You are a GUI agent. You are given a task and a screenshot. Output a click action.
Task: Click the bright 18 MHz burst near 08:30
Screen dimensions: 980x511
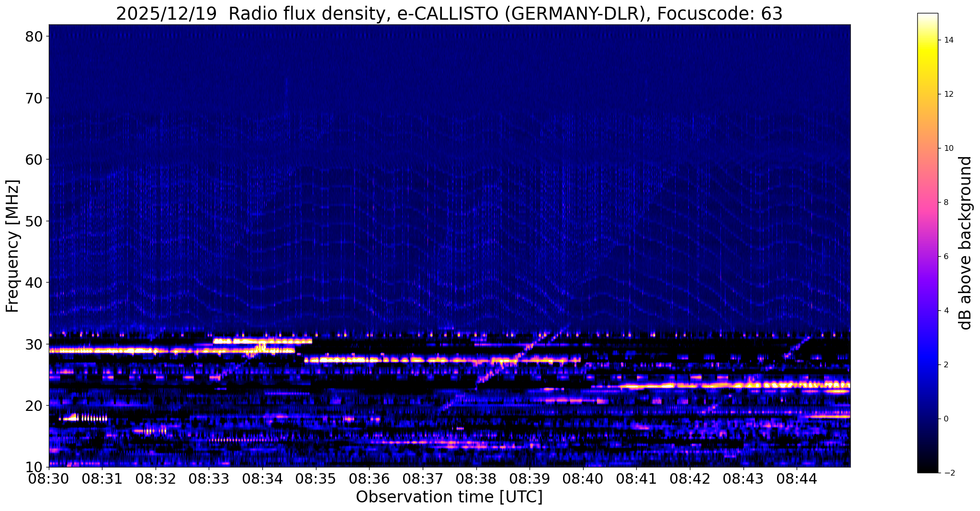point(83,418)
